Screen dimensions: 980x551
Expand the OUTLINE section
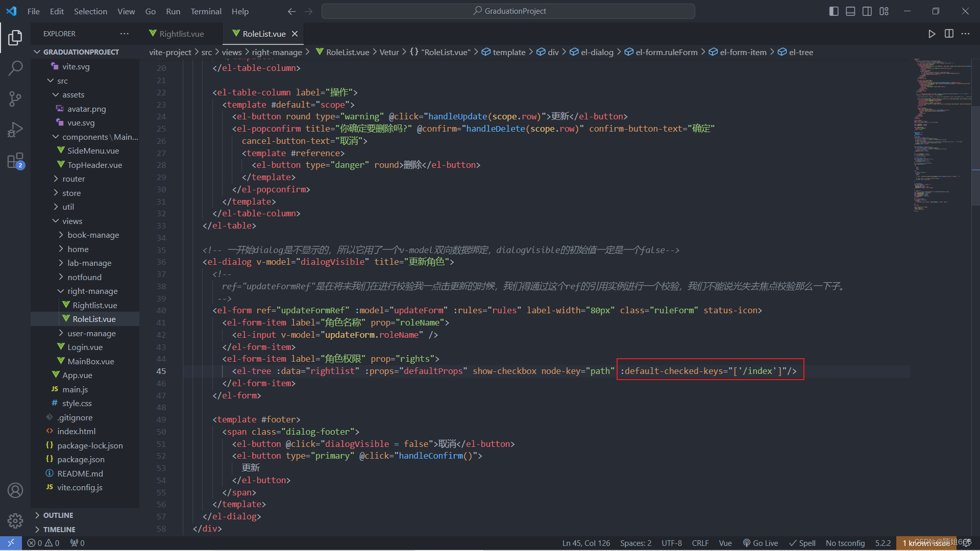(58, 515)
